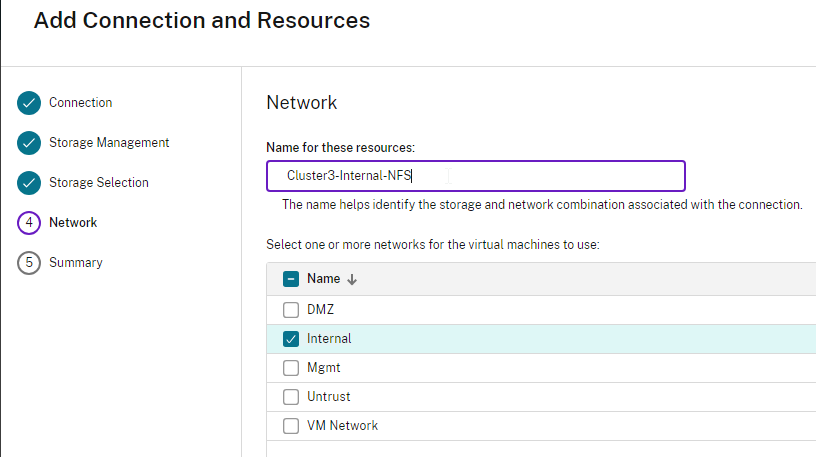Click the Storage Management checkmark icon
Viewport: 816px width, 457px height.
point(29,143)
